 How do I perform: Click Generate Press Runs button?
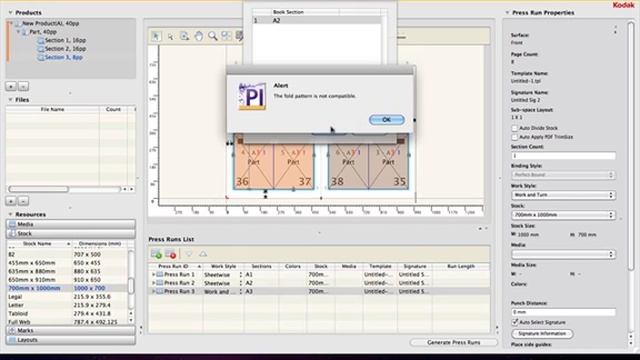(x=453, y=342)
